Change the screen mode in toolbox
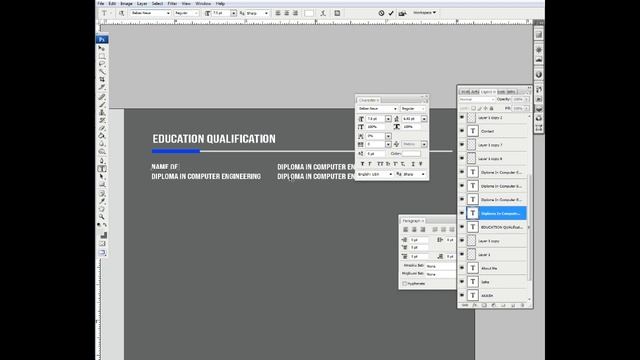The height and width of the screenshot is (360, 640). (x=102, y=253)
